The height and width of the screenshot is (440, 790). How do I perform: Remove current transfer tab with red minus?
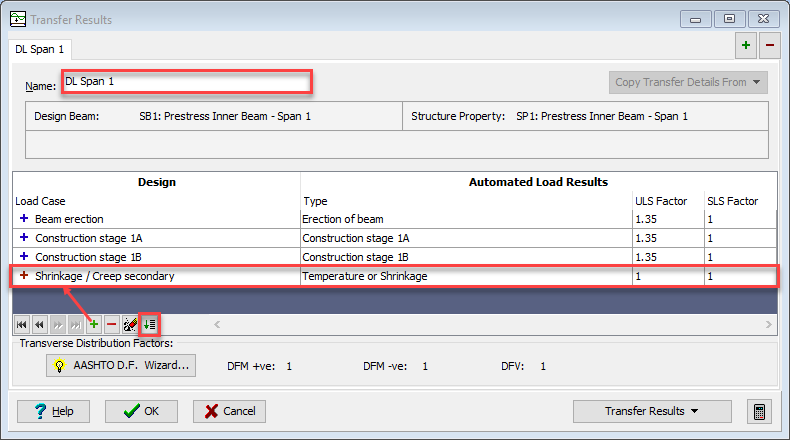770,45
